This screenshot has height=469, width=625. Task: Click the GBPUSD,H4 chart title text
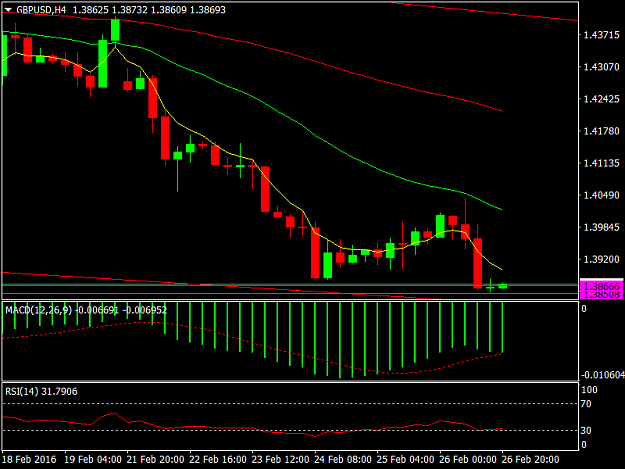[x=41, y=10]
